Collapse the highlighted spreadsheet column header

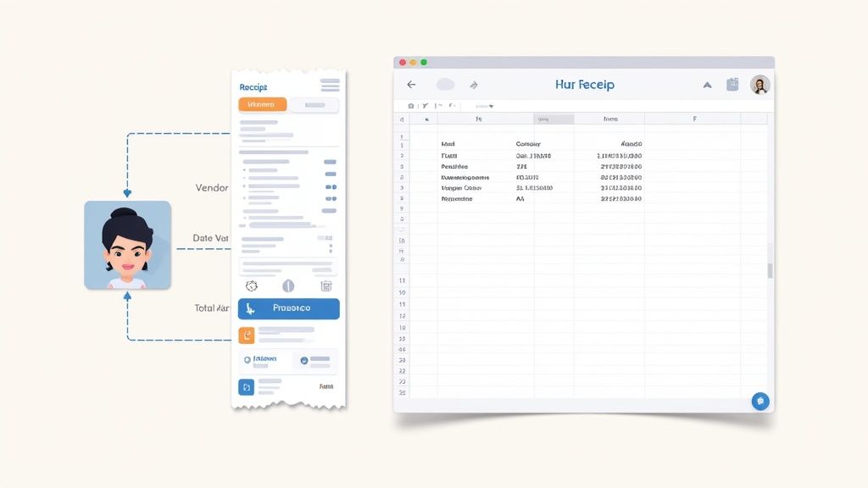(554, 119)
